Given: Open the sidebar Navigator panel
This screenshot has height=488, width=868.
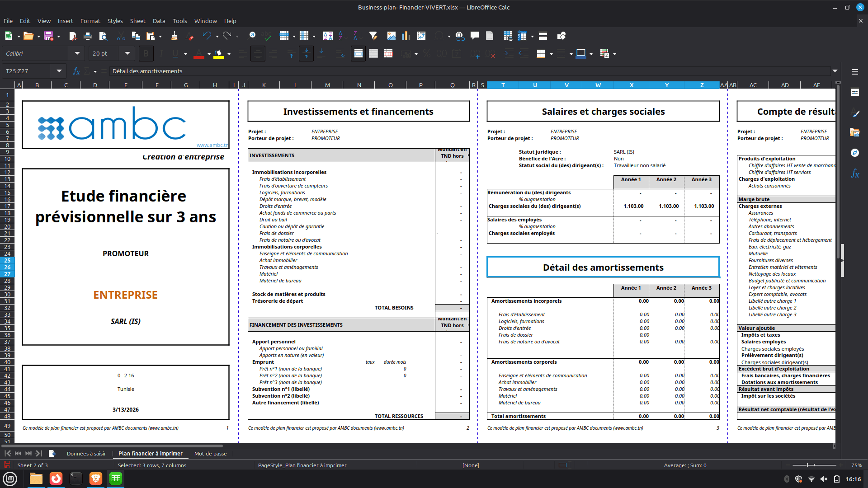Looking at the screenshot, I should point(854,153).
